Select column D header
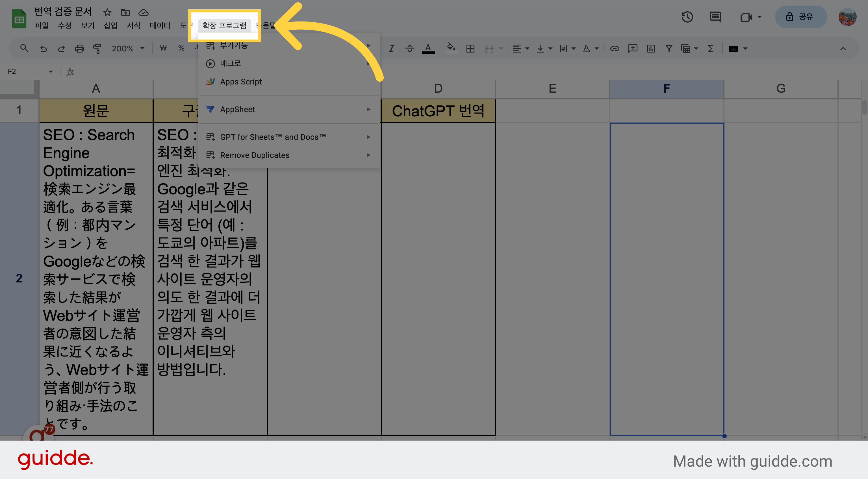The width and height of the screenshot is (868, 479). point(438,89)
